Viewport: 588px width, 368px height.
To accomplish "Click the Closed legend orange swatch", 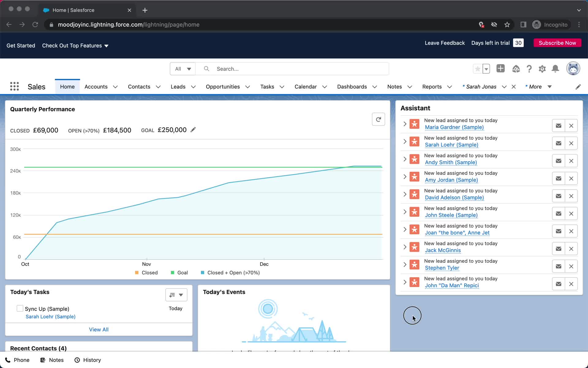I will [x=137, y=273].
